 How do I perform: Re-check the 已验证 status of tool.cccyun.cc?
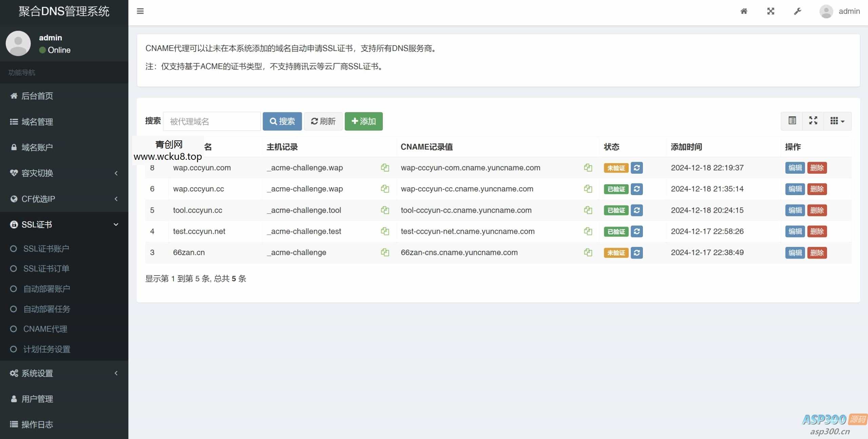click(x=637, y=210)
